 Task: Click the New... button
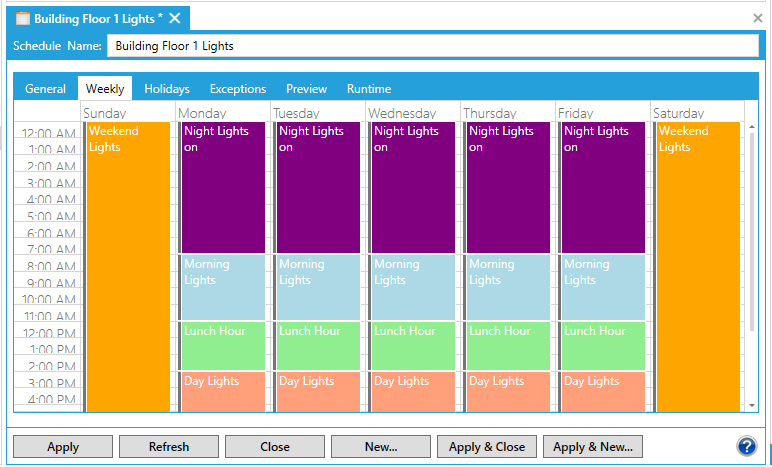pos(381,447)
